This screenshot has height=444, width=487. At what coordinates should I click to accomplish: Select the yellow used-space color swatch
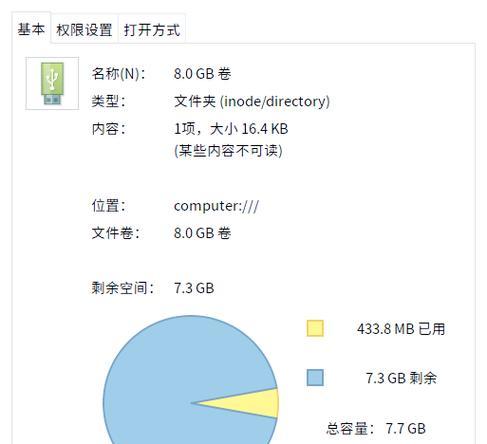(315, 328)
